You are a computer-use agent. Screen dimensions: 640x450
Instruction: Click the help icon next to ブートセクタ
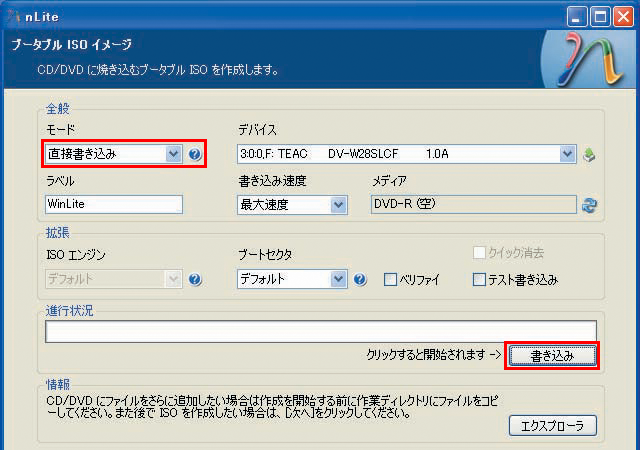[360, 280]
